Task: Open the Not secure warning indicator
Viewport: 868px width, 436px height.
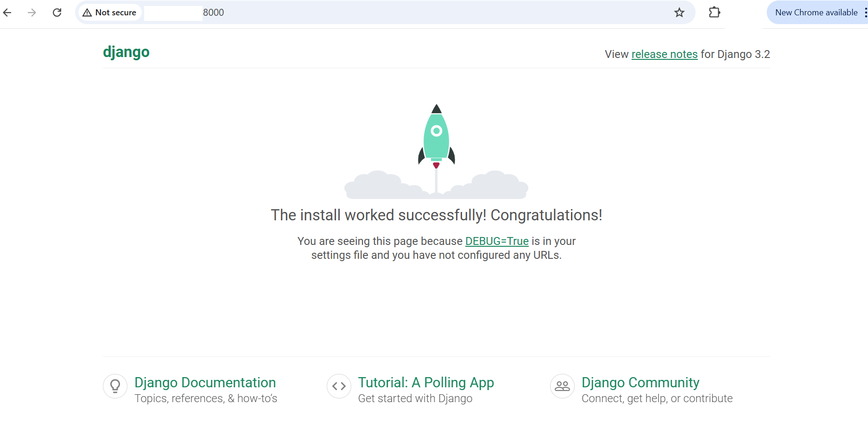Action: [109, 13]
